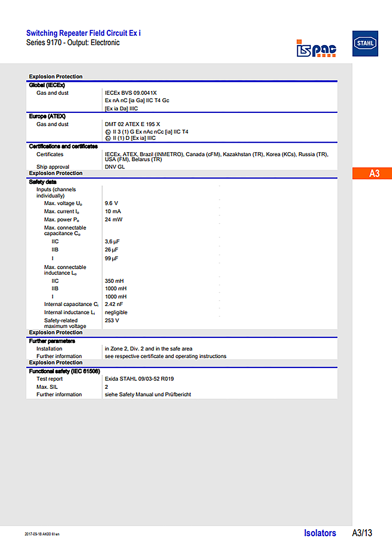Viewport: 392px width, 548px height.
Task: Click the 'Max. connectable capacitance Co' label
Action: pyautogui.click(x=65, y=230)
